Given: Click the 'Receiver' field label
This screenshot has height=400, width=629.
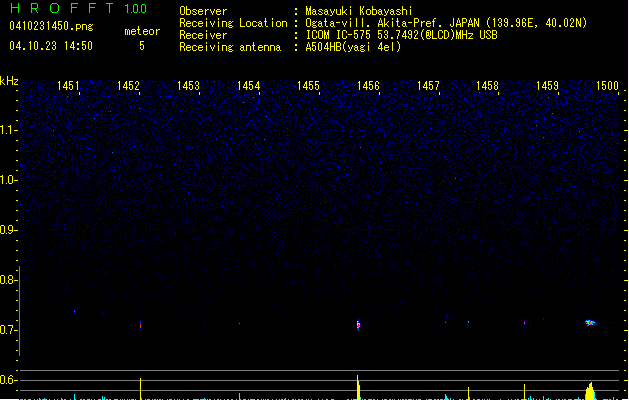Looking at the screenshot, I should tap(203, 35).
